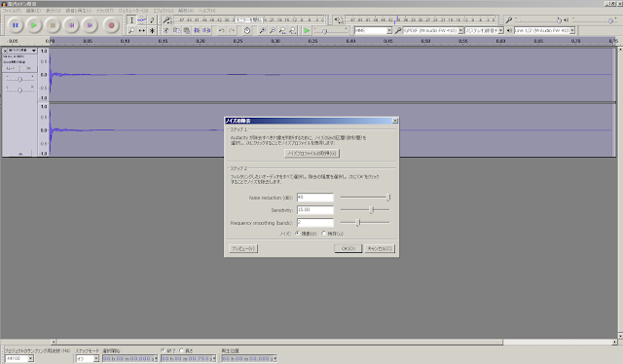Viewport: 623px width, 364px height.
Task: Select the Length radio button in selection bar
Action: pyautogui.click(x=182, y=350)
